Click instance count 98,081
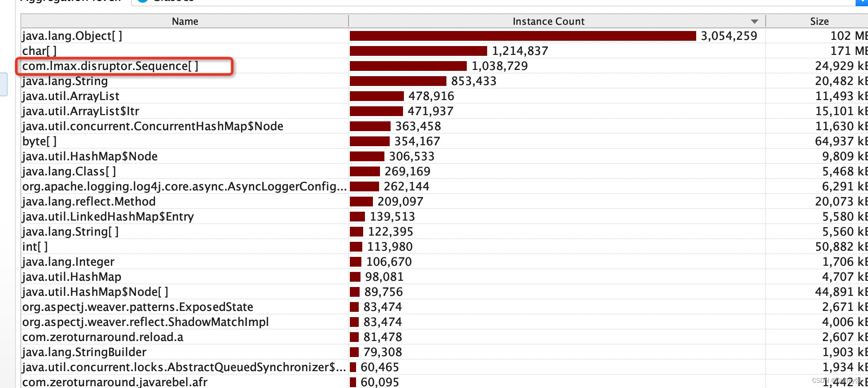868x388 pixels. (x=384, y=277)
